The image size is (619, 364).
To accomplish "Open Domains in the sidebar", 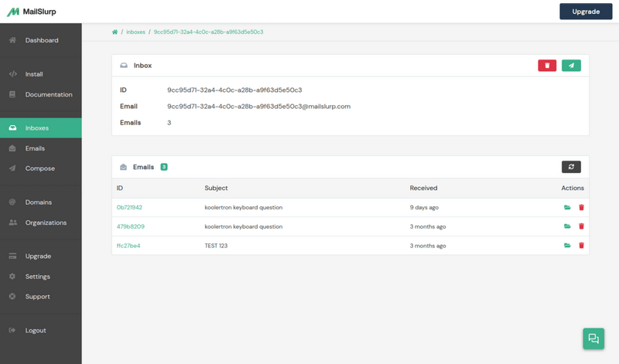I will [x=41, y=202].
